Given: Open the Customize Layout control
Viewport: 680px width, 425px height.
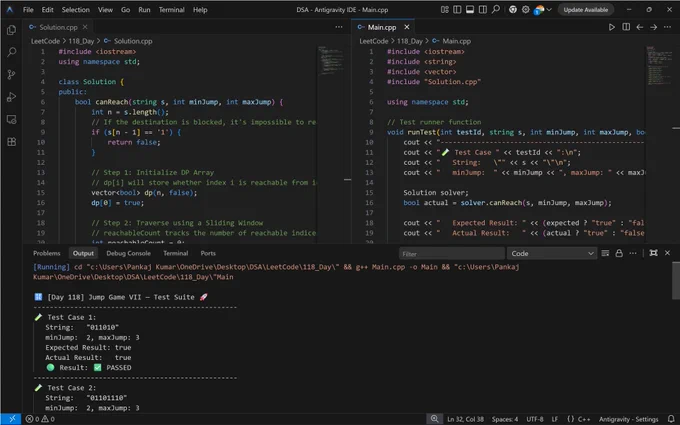Looking at the screenshot, I should pos(445,10).
